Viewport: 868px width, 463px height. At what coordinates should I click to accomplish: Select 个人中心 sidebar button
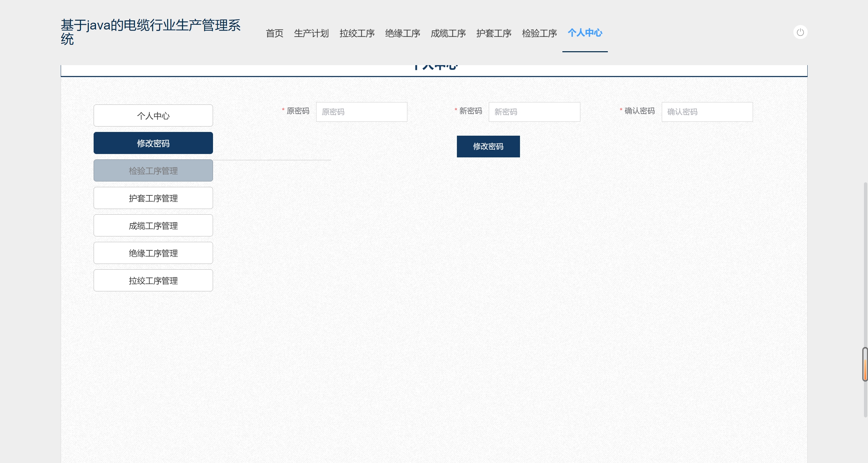click(153, 116)
